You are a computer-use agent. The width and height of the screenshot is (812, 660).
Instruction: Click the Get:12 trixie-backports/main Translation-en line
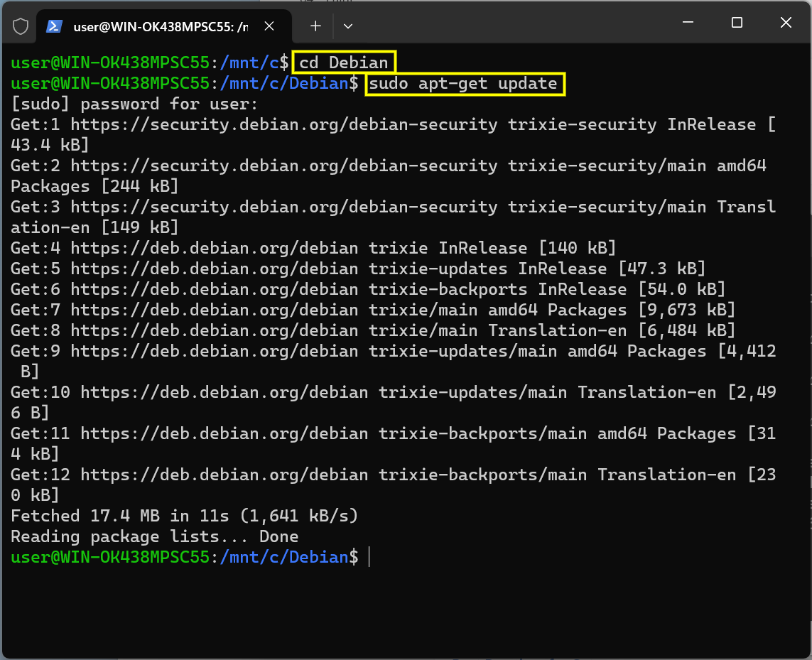(393, 485)
